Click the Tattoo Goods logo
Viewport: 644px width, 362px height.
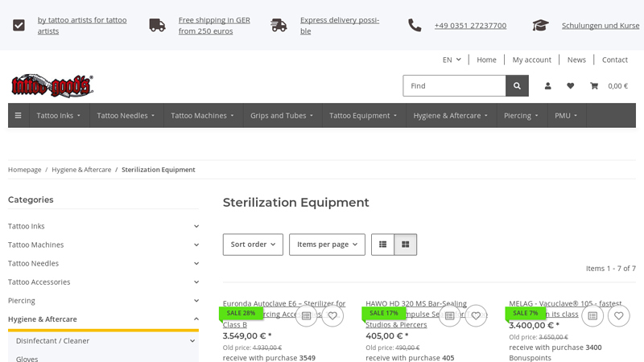tap(52, 86)
